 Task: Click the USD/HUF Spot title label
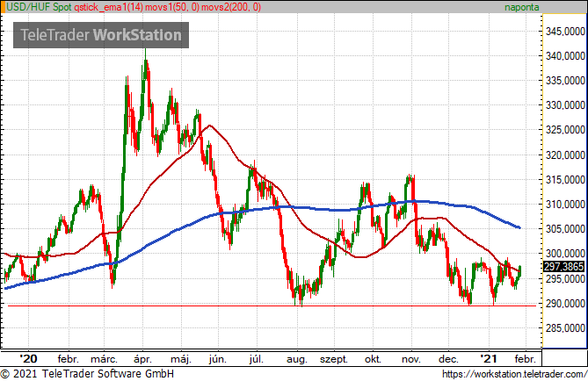[39, 7]
